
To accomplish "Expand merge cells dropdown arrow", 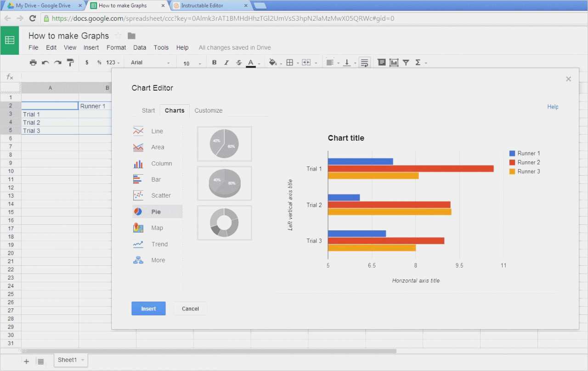I will pyautogui.click(x=316, y=63).
